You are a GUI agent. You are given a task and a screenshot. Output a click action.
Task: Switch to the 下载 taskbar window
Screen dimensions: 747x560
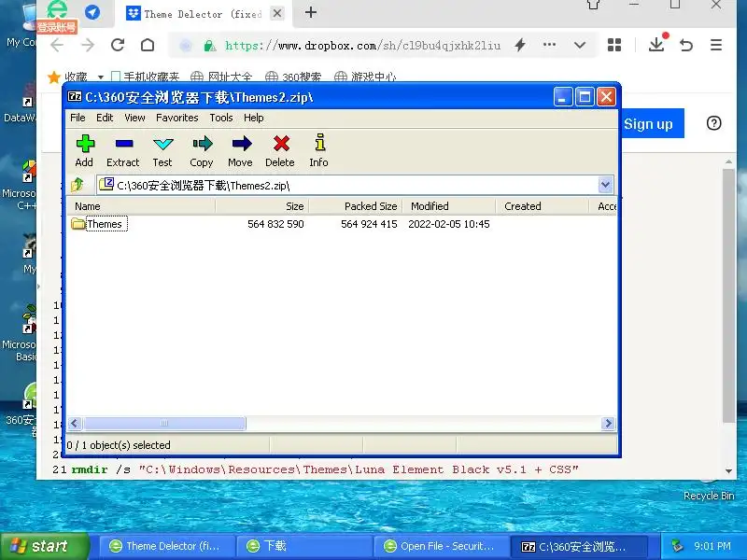(305, 546)
